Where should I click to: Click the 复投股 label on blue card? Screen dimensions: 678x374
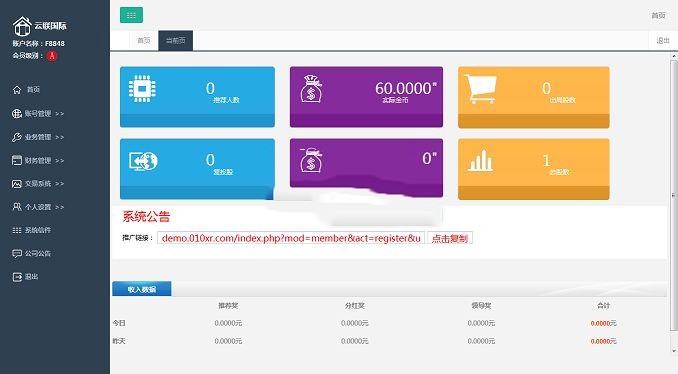(223, 172)
